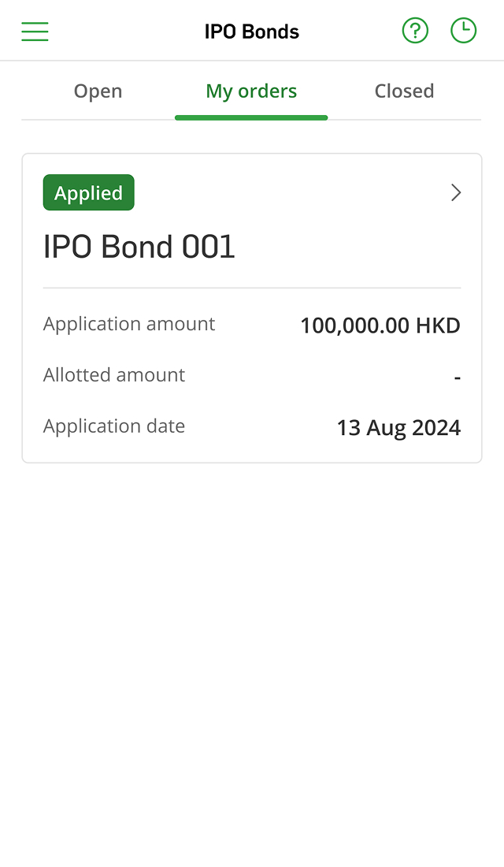Viewport: 504px width, 867px height.
Task: Open the hamburger navigation menu
Action: [x=35, y=32]
